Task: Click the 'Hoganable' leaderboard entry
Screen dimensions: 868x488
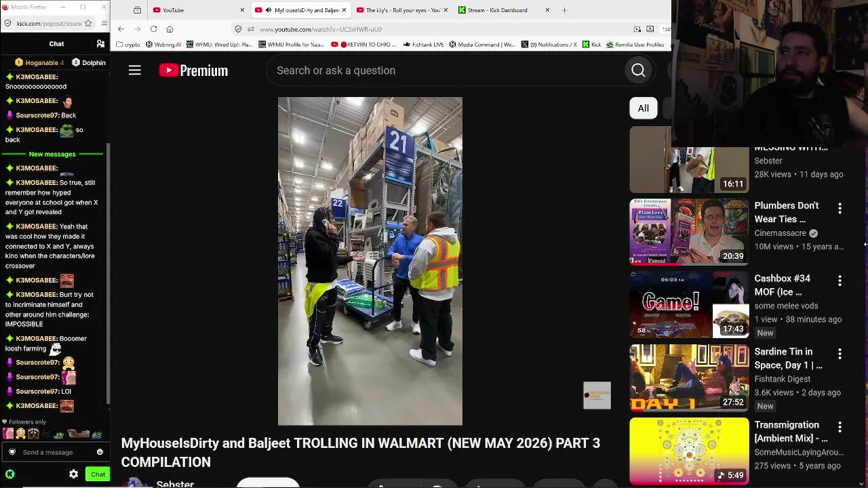Action: [x=39, y=62]
